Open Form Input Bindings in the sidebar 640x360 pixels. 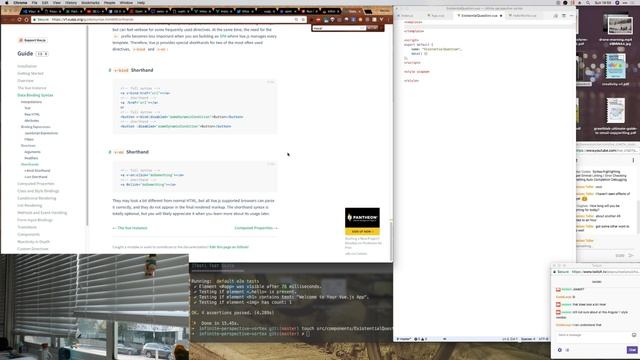point(35,220)
